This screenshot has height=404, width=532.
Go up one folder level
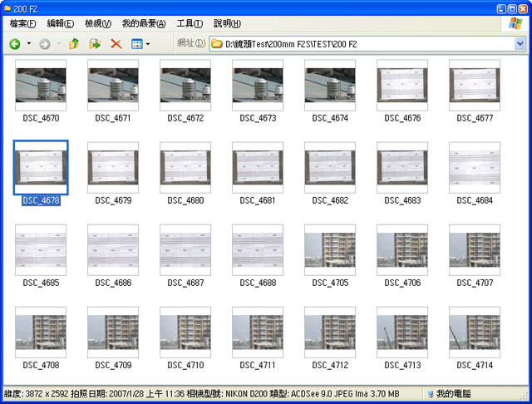[x=74, y=44]
